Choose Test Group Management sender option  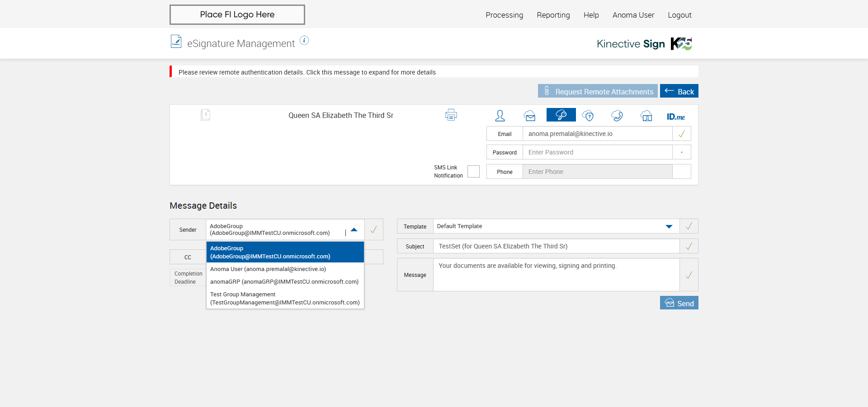pyautogui.click(x=285, y=299)
